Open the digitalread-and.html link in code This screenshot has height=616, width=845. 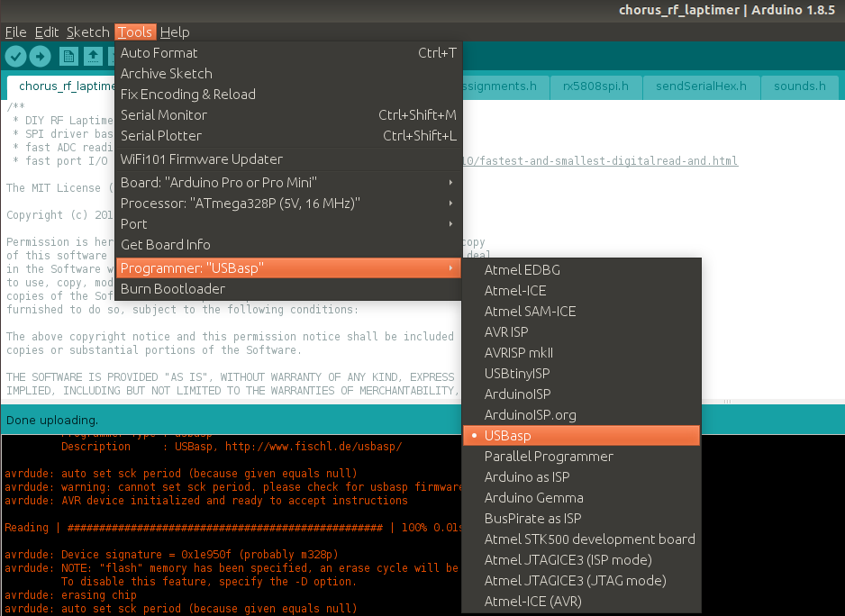[600, 160]
